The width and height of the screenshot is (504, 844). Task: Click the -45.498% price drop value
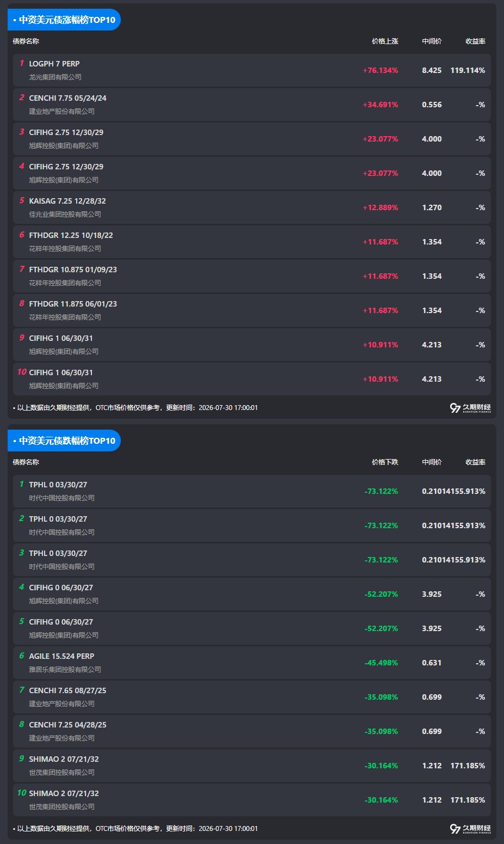tap(381, 663)
